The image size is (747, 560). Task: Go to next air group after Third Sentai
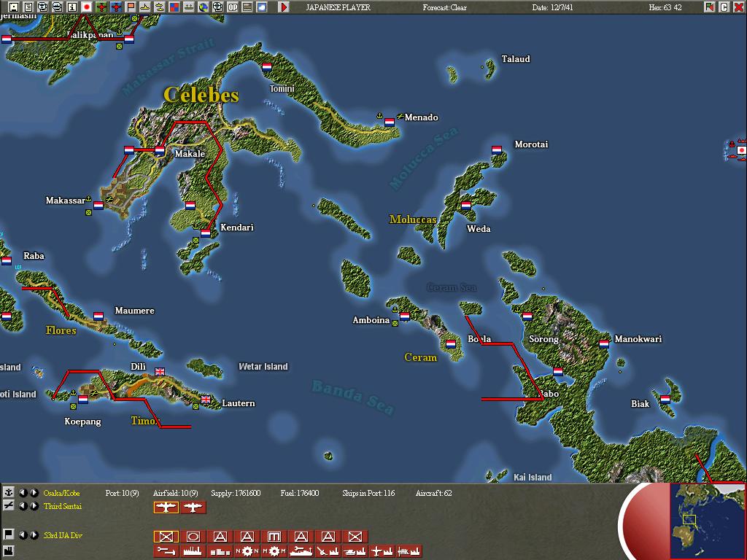(x=34, y=506)
